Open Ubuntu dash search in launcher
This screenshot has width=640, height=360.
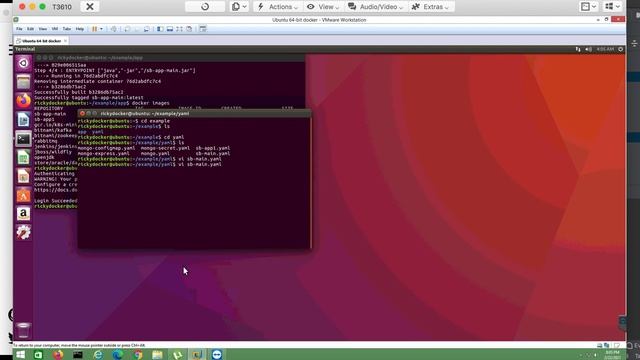click(x=24, y=63)
